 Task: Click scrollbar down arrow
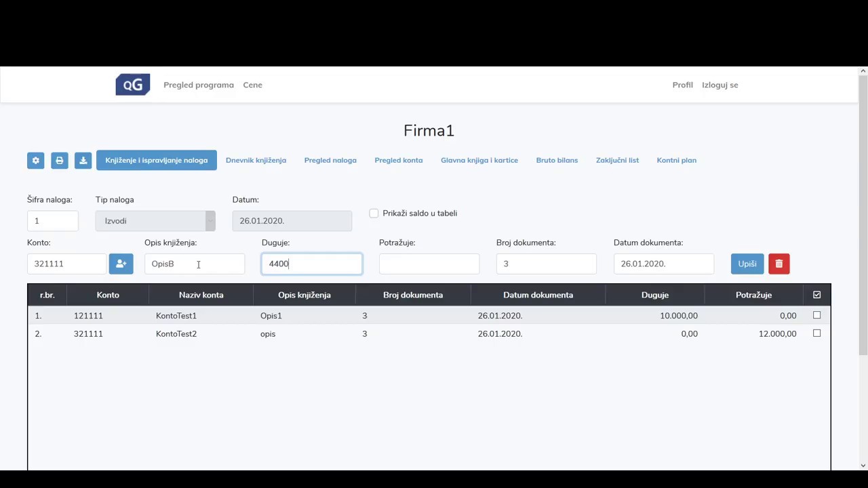click(x=863, y=465)
